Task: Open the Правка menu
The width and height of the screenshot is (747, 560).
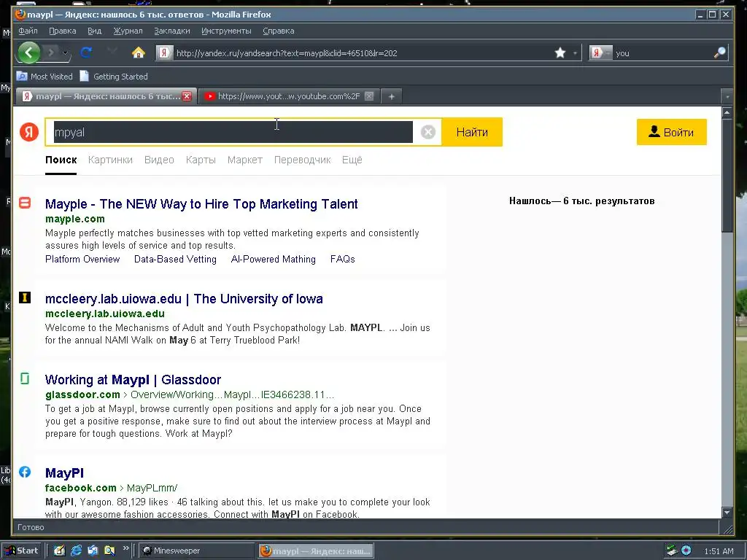Action: point(63,31)
